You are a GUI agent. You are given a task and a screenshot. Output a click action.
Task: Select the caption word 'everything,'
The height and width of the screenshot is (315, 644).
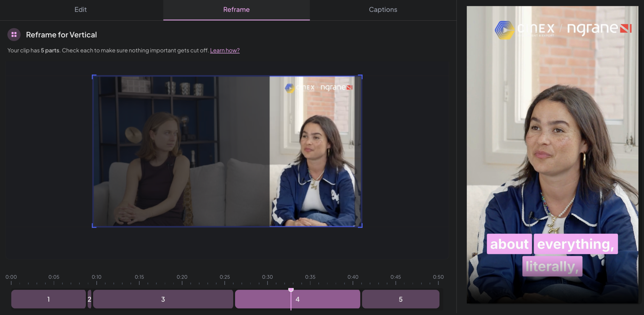(x=575, y=244)
